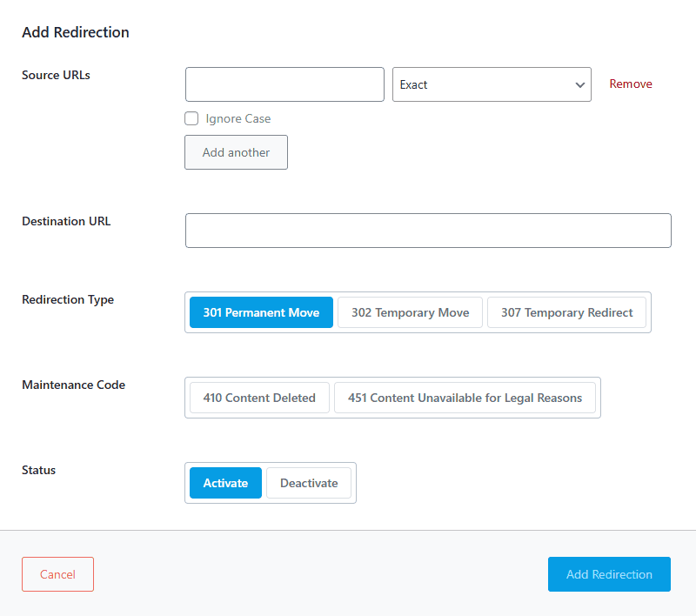Image resolution: width=696 pixels, height=616 pixels.
Task: Set status to Activate
Action: click(x=225, y=483)
